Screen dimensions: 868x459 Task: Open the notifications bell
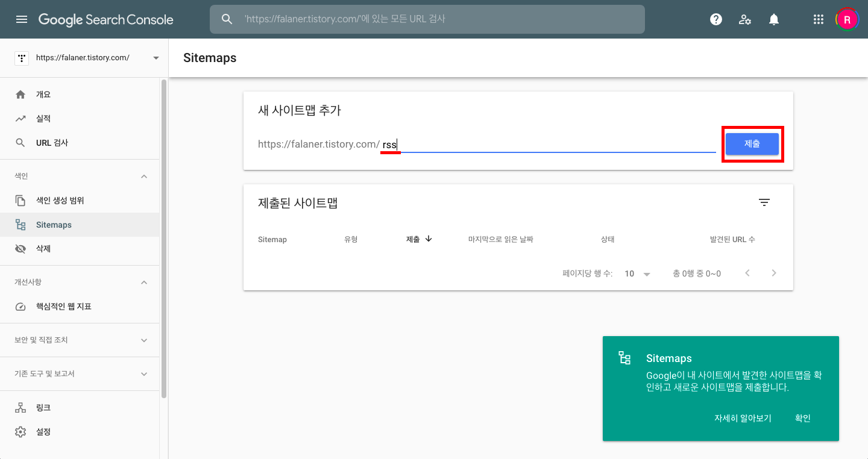[x=773, y=19]
